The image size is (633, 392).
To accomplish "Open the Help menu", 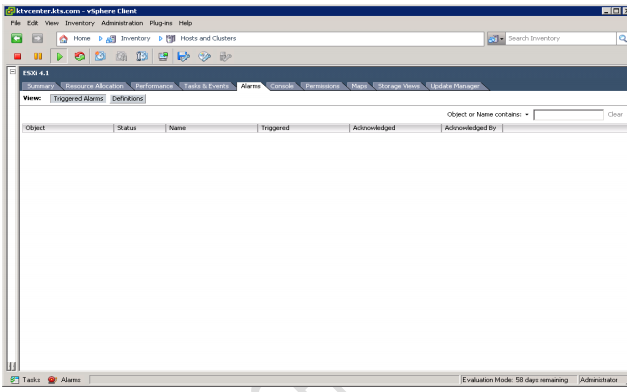I will click(185, 23).
